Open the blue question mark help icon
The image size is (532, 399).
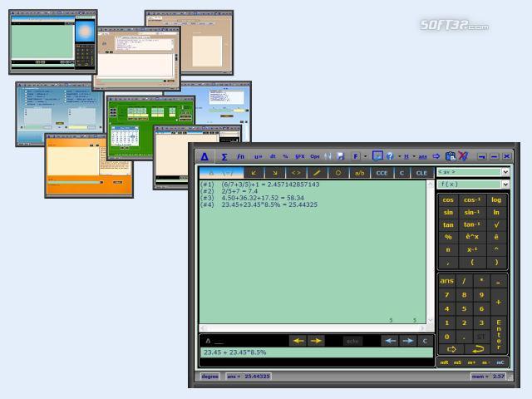tap(390, 156)
